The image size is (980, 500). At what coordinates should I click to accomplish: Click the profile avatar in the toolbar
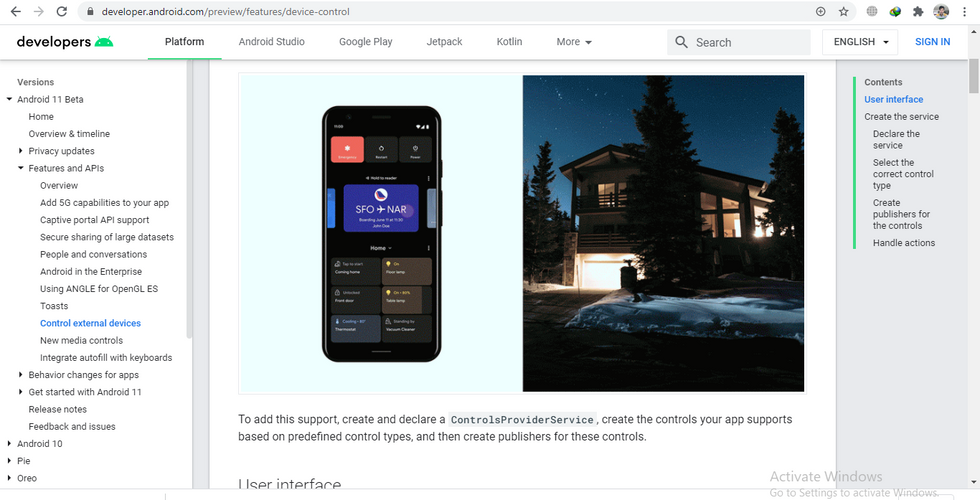tap(941, 11)
